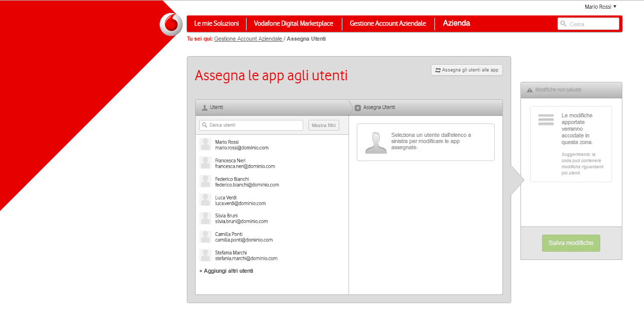Click Luca Verdi's avatar icon
Image resolution: width=644 pixels, height=334 pixels.
pyautogui.click(x=205, y=200)
